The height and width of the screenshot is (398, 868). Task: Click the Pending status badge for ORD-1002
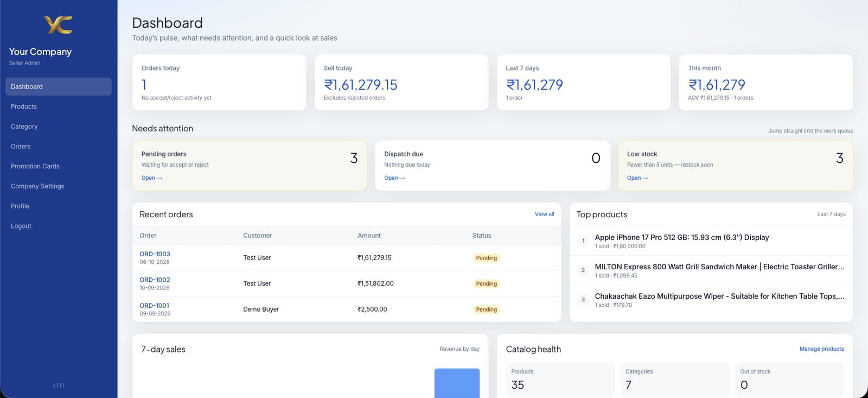[x=486, y=283]
